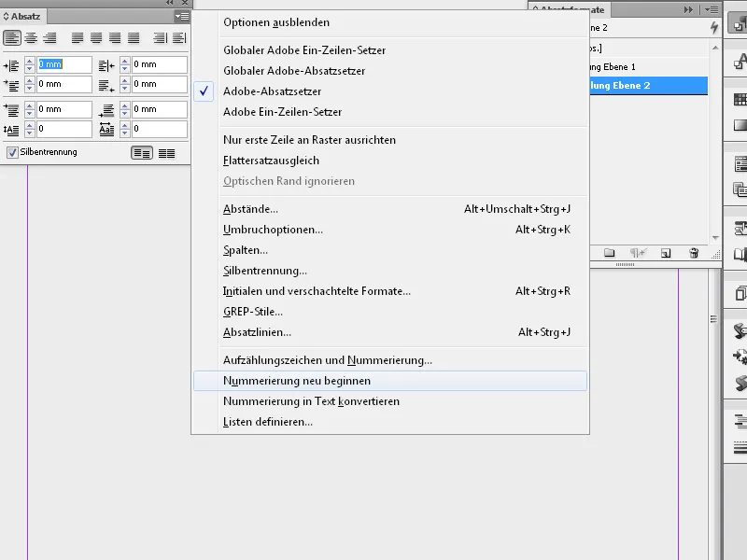The image size is (747, 560).
Task: Select the left-align text icon
Action: click(x=11, y=37)
